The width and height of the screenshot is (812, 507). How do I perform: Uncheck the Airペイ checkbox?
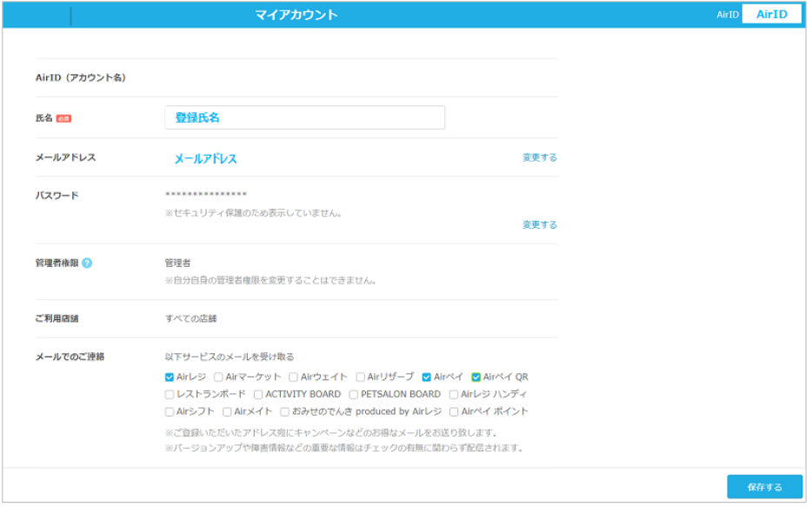point(427,377)
